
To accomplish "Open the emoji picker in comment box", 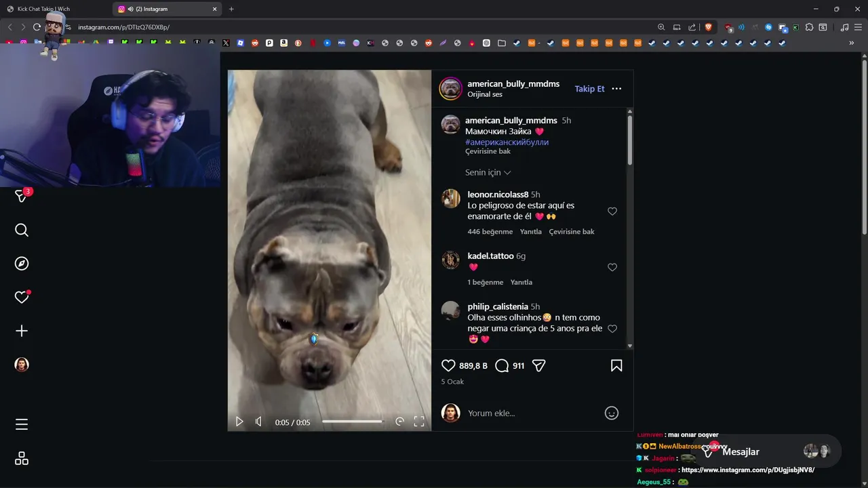I will [612, 413].
